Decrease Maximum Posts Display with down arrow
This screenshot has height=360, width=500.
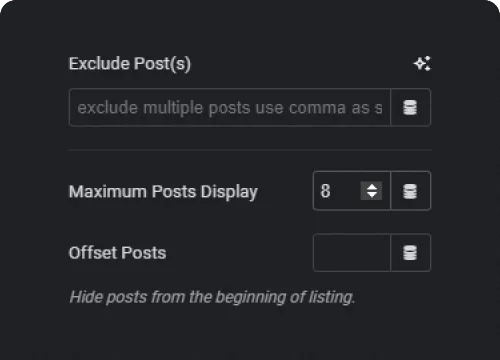coord(371,195)
